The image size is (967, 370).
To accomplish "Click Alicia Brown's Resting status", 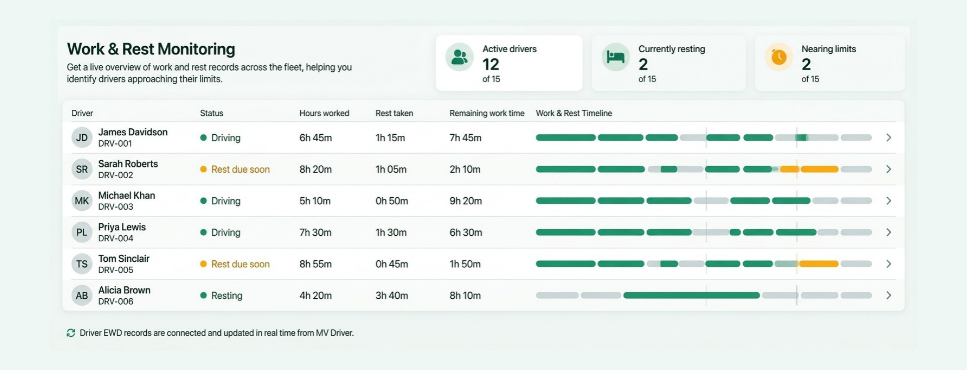I will (221, 296).
